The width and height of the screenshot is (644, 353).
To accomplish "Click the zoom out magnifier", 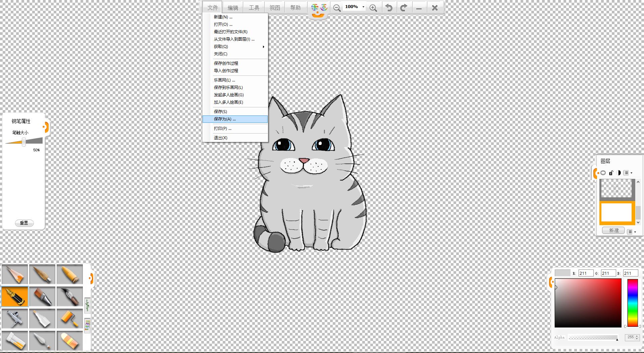I will [337, 8].
